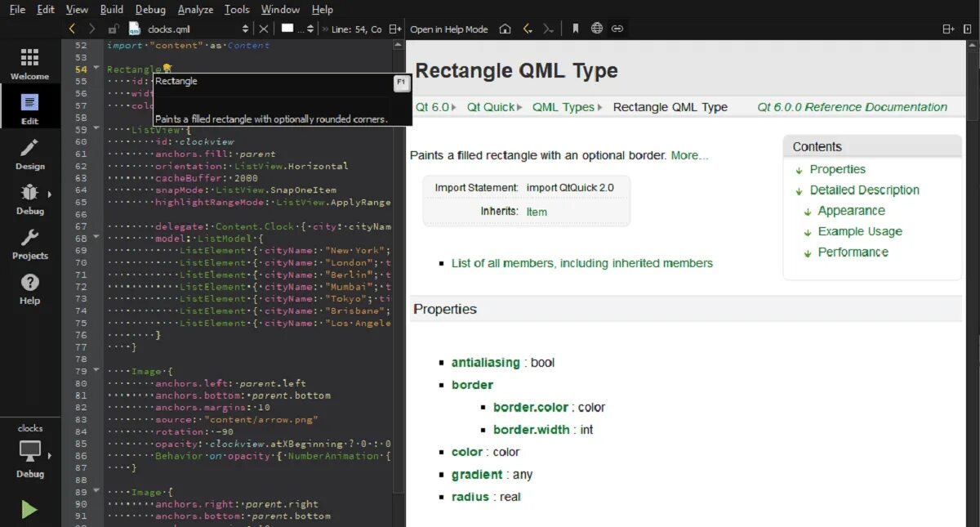Open the Design mode

coord(29,154)
